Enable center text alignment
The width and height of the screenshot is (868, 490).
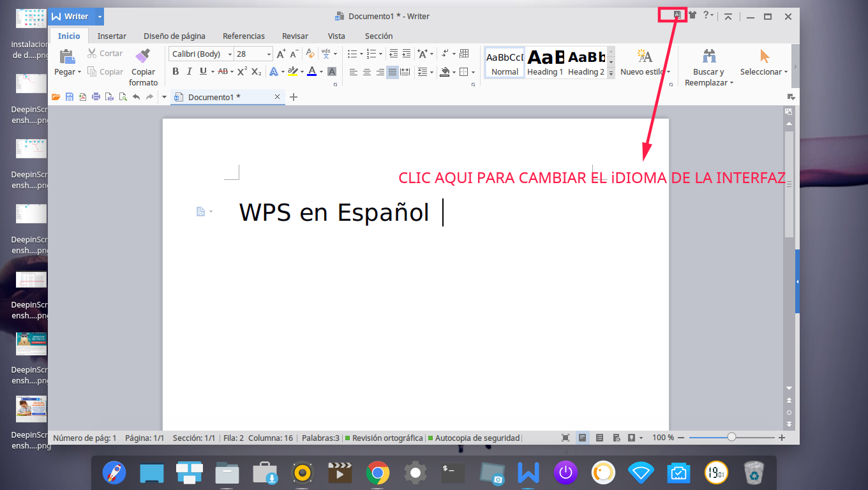(x=366, y=71)
